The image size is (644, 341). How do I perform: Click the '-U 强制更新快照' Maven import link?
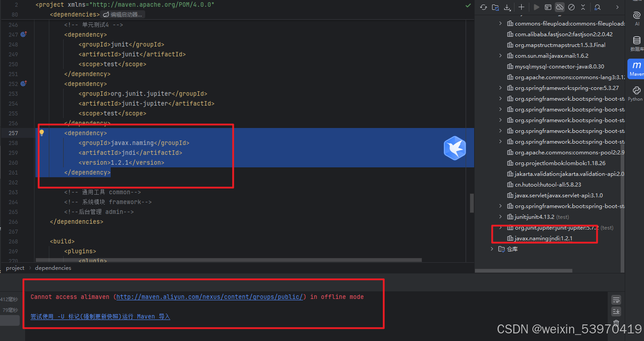tap(99, 316)
